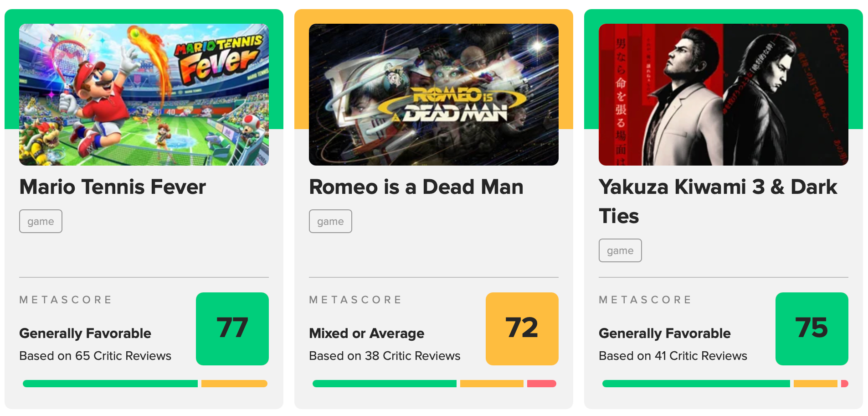The height and width of the screenshot is (416, 868).
Task: Click the Romeo is a Dead Man title
Action: pyautogui.click(x=416, y=187)
